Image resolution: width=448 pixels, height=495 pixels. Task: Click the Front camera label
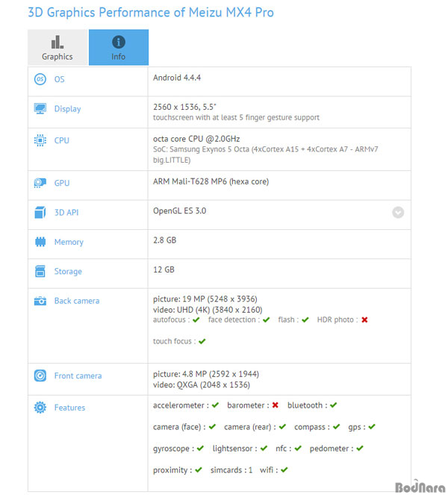[78, 376]
